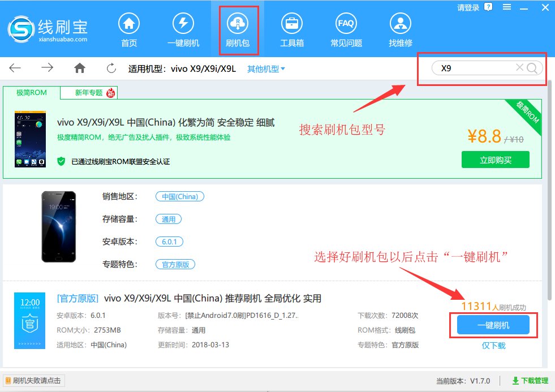Screen dimensions: 555x392
Task: Click the 请登录 login link
Action: (470, 7)
